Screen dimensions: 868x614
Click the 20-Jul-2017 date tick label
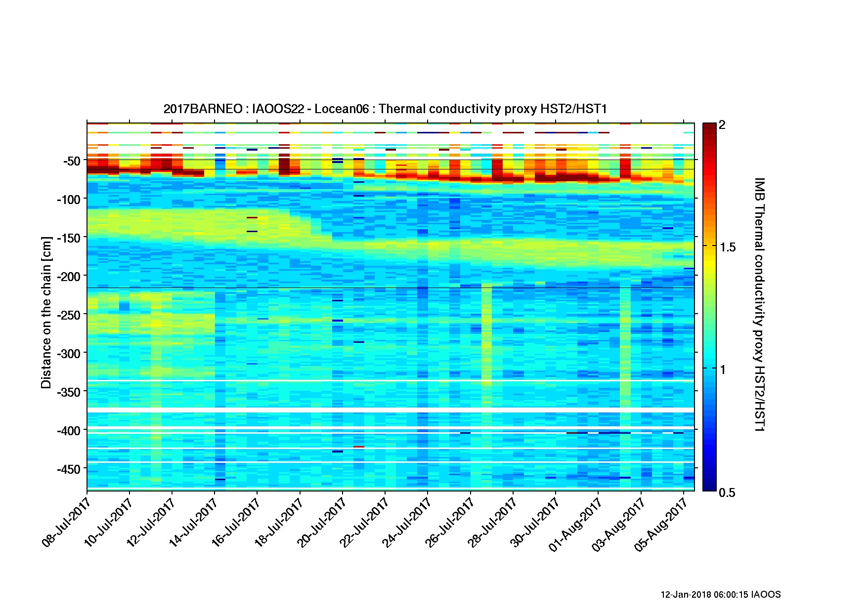pyautogui.click(x=321, y=522)
